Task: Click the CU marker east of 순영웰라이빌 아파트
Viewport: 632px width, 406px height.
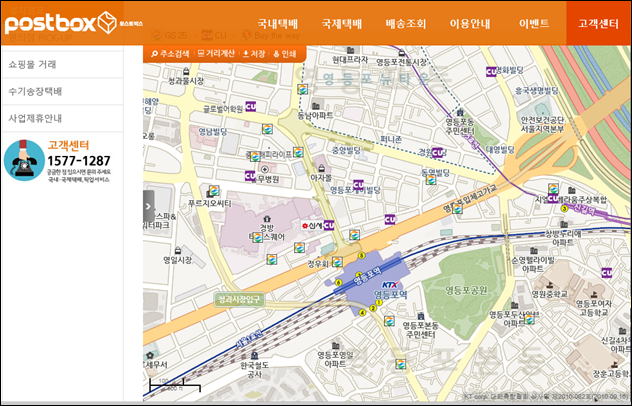Action: (x=607, y=273)
